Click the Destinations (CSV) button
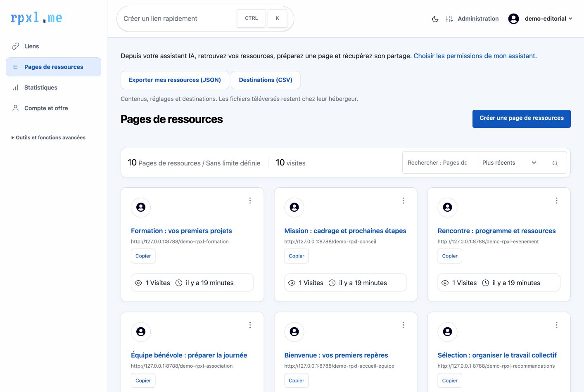The image size is (584, 392). coord(266,80)
